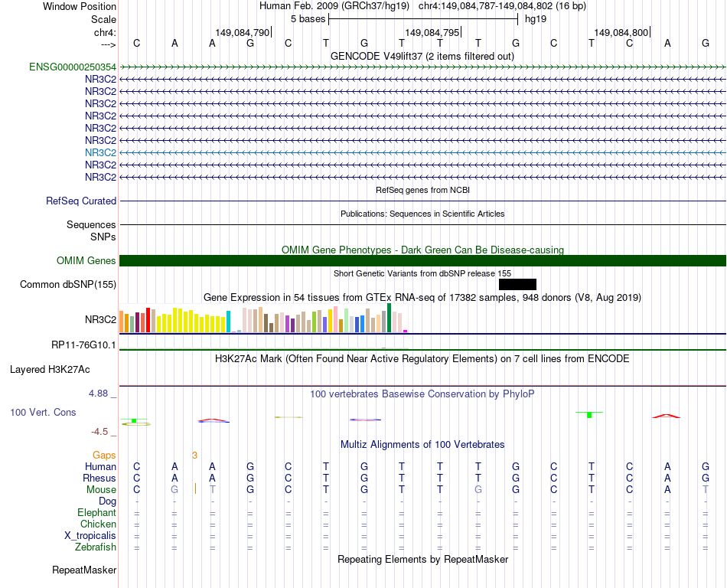Click the orange Gaps label
This screenshot has width=727, height=588.
104,456
